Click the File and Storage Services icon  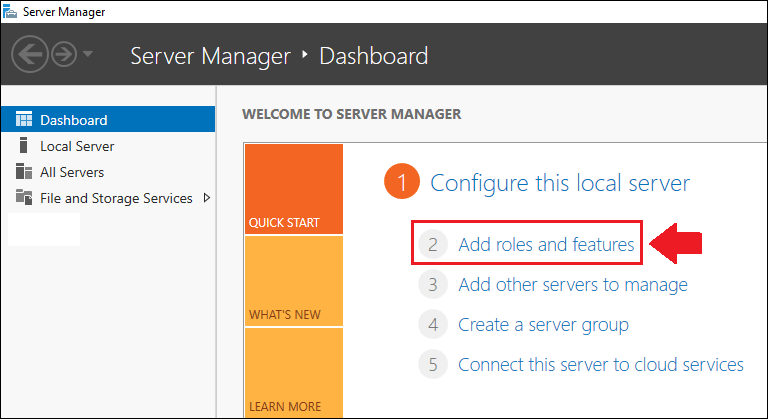[24, 198]
